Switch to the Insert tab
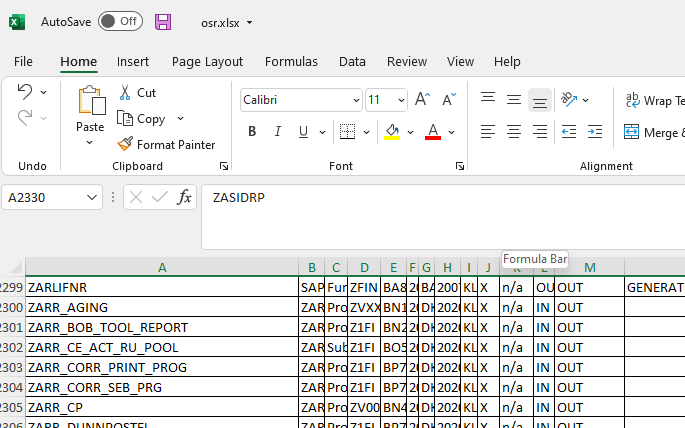The width and height of the screenshot is (685, 428). pos(133,62)
